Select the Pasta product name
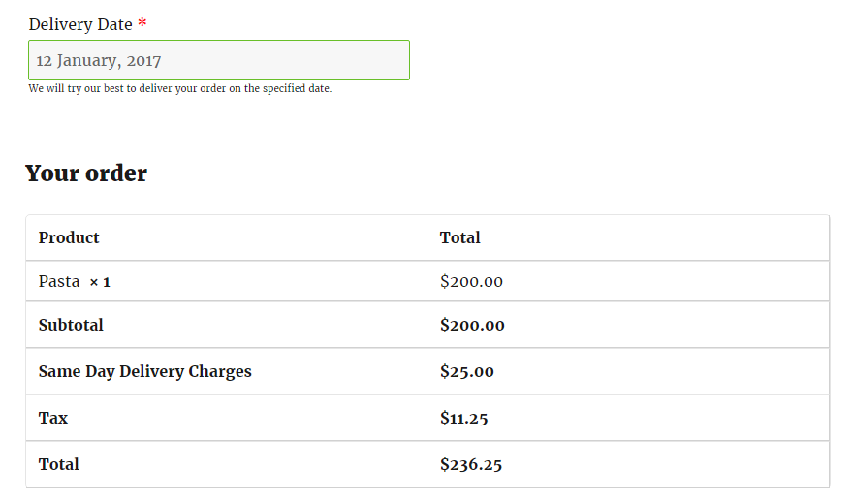 (59, 282)
